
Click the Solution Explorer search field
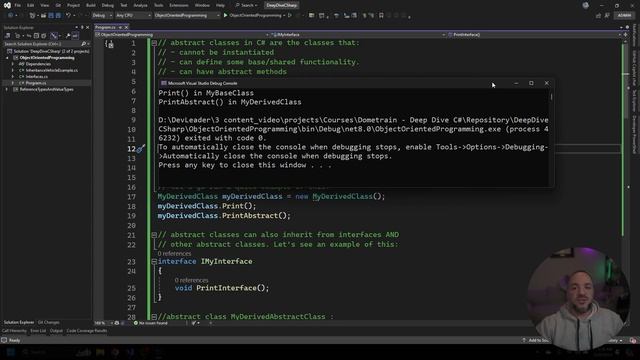(x=42, y=44)
